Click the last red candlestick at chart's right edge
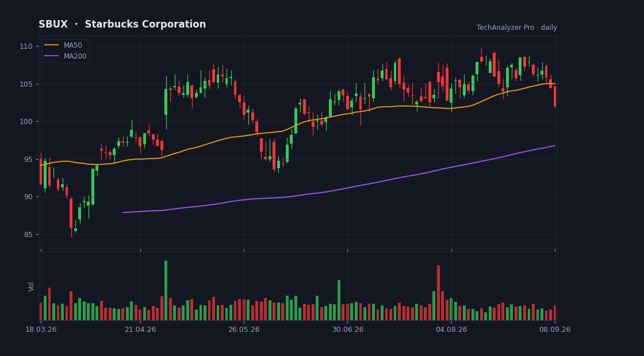 [555, 97]
